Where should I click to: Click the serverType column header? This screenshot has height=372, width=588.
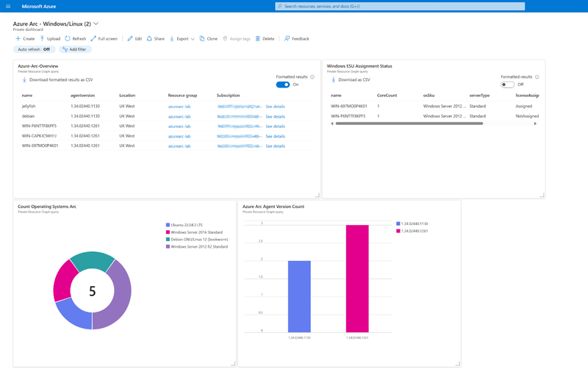[x=479, y=96]
